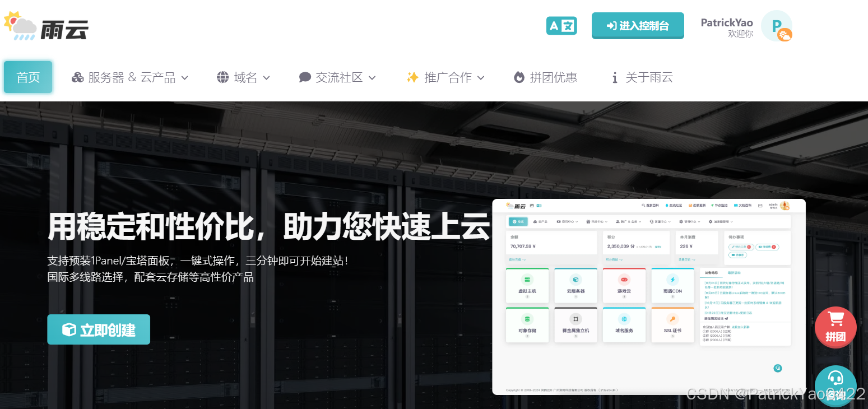The width and height of the screenshot is (868, 409).
Task: Click the Rainyun 雨云 logo
Action: coord(46,26)
